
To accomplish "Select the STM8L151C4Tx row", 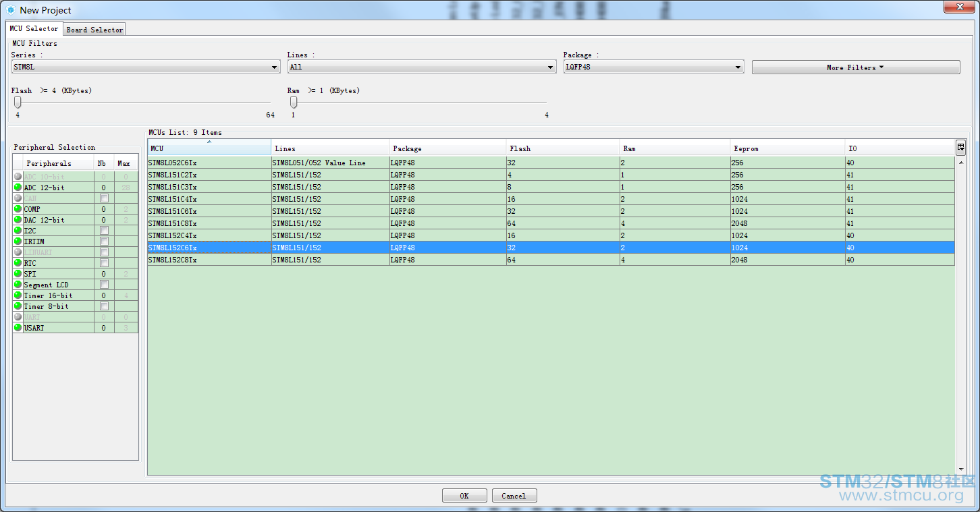I will 551,199.
